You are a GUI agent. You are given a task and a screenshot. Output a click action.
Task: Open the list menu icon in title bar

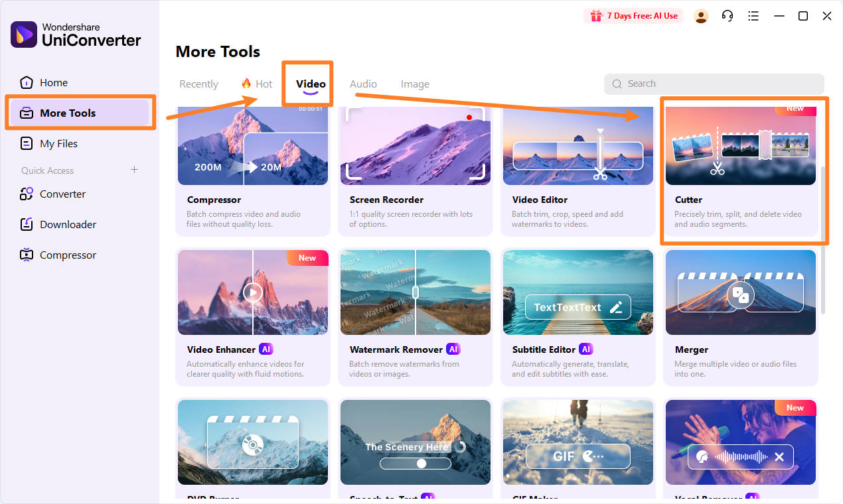[753, 16]
